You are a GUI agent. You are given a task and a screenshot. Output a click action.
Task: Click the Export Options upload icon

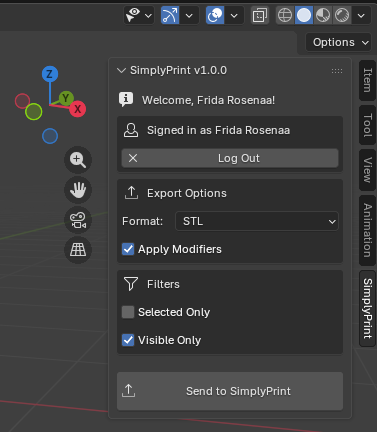point(131,193)
